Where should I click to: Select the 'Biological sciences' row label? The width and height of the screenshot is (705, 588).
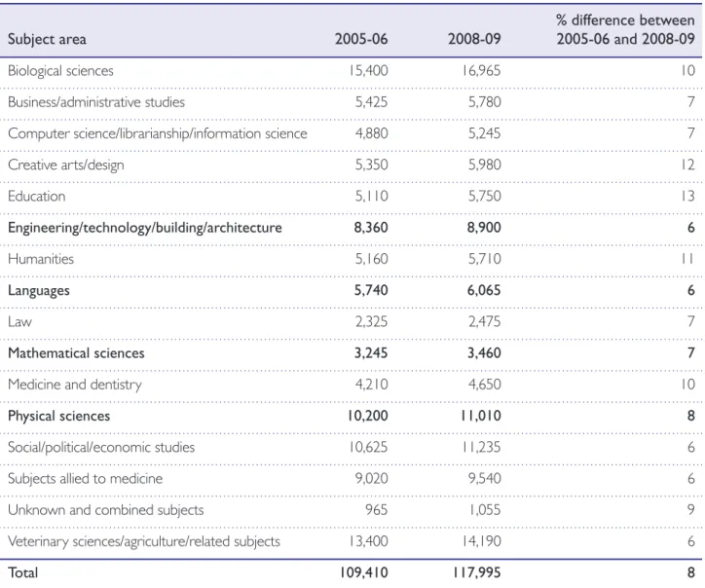(60, 70)
